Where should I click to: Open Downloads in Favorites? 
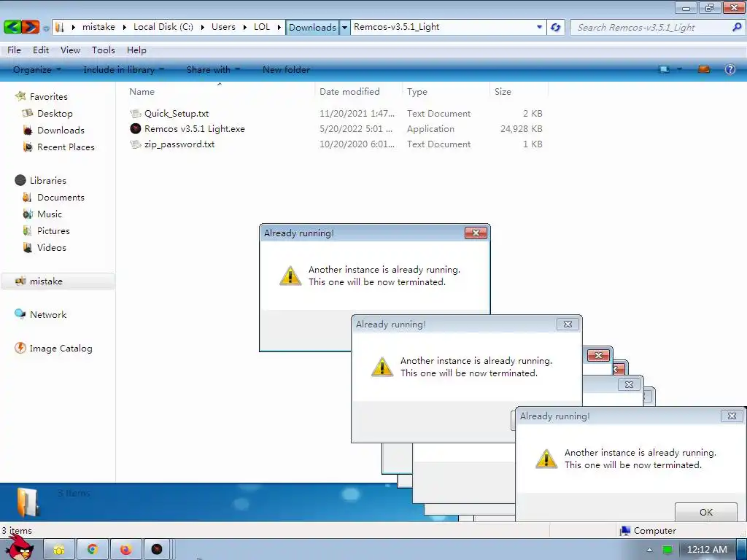(61, 130)
